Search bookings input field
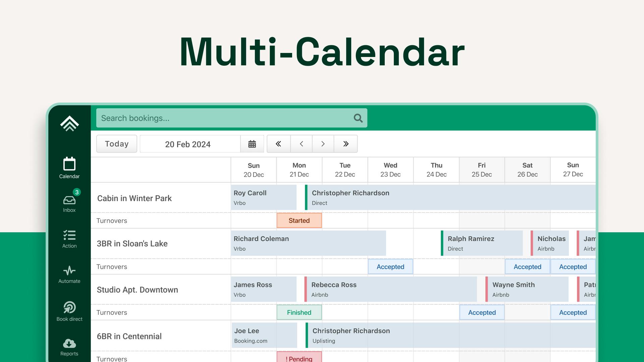Screen dimensions: 644x362 pos(231,118)
